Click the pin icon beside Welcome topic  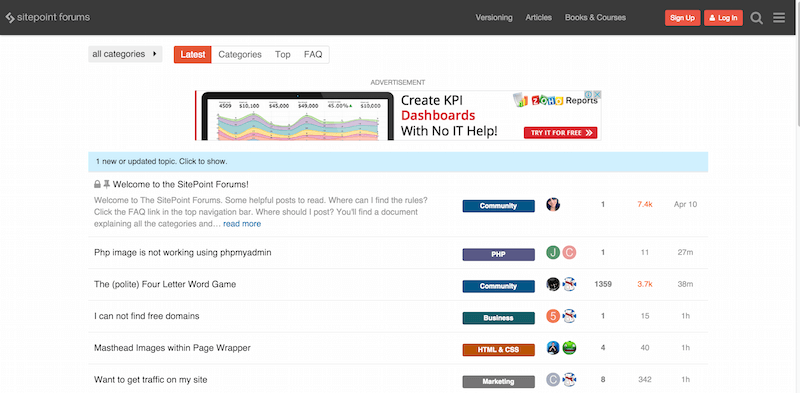click(x=107, y=184)
